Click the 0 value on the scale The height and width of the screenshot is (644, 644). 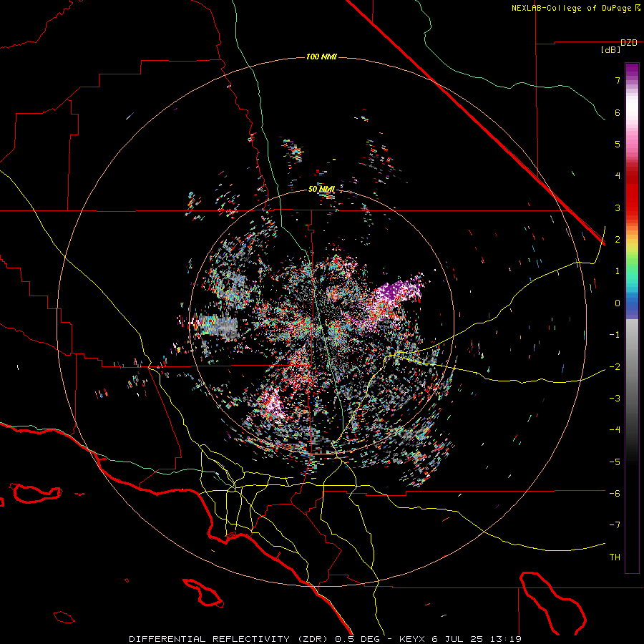(x=618, y=303)
